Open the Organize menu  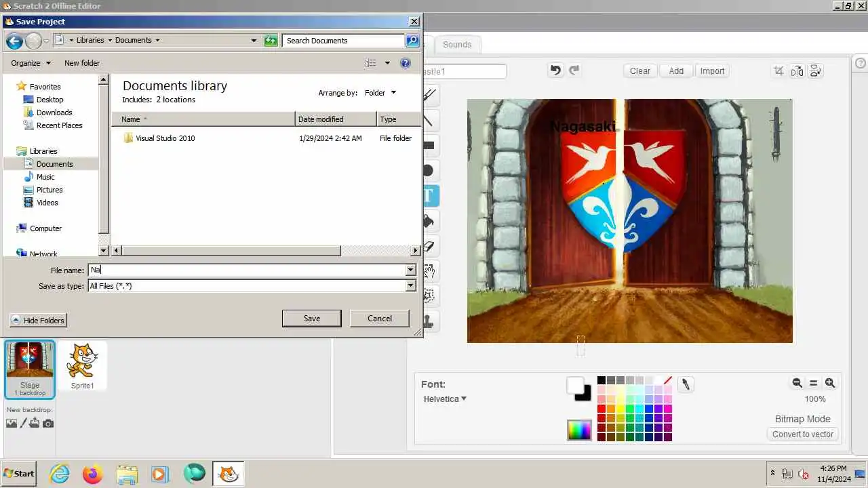(x=31, y=63)
